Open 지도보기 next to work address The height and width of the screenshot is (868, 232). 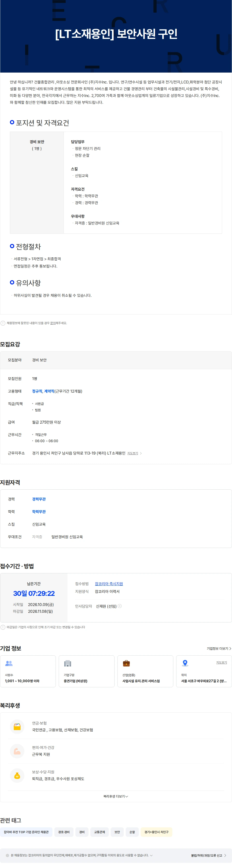134,453
